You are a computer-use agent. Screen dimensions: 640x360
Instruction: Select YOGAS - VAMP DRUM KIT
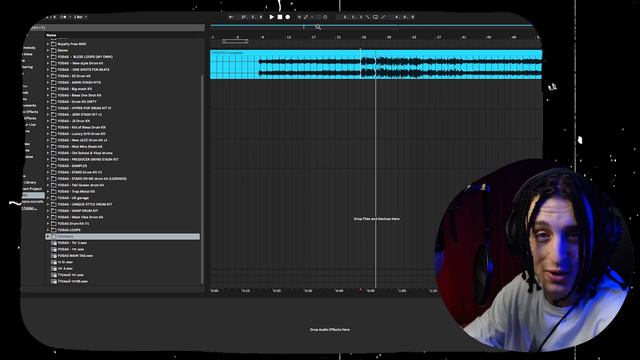(78, 211)
